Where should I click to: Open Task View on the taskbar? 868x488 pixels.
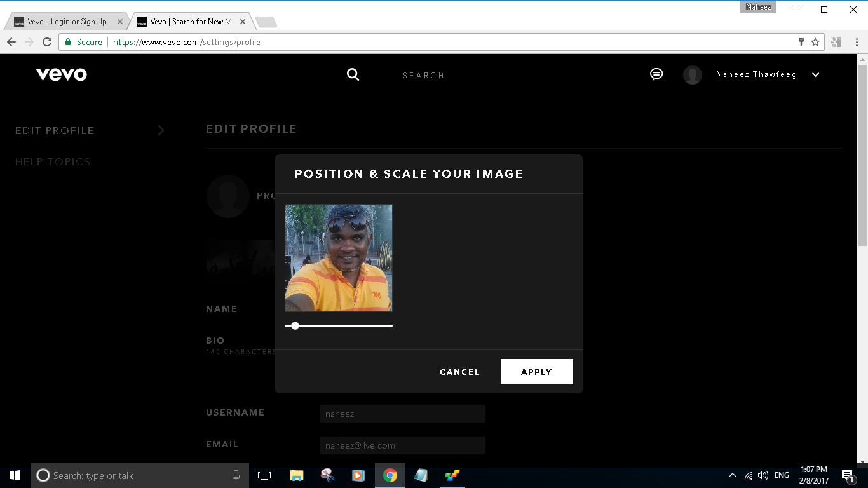tap(264, 475)
